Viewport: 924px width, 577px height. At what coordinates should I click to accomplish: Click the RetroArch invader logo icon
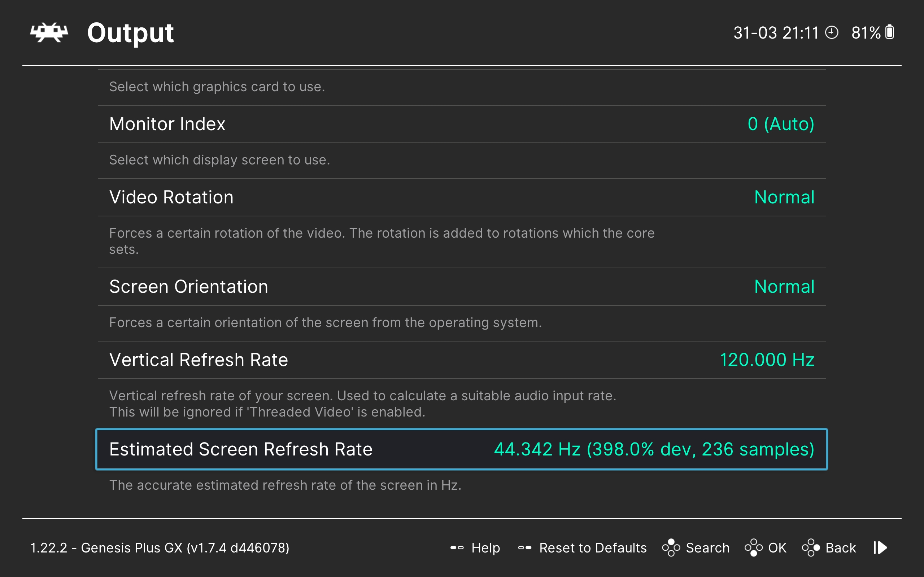coord(49,33)
